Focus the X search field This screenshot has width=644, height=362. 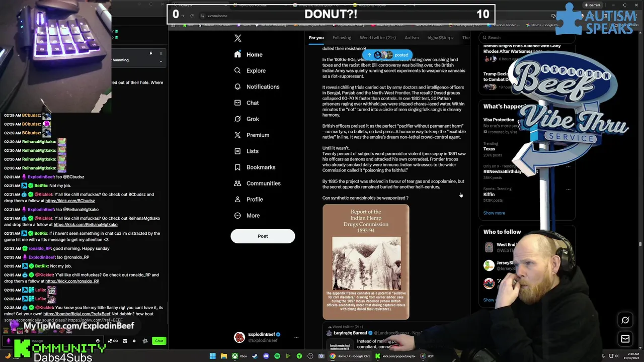[526, 37]
